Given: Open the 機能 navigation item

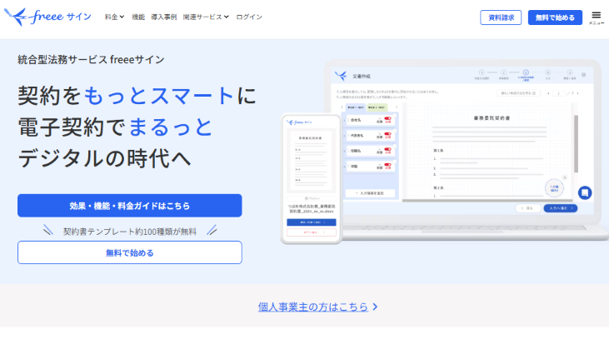Looking at the screenshot, I should [138, 17].
